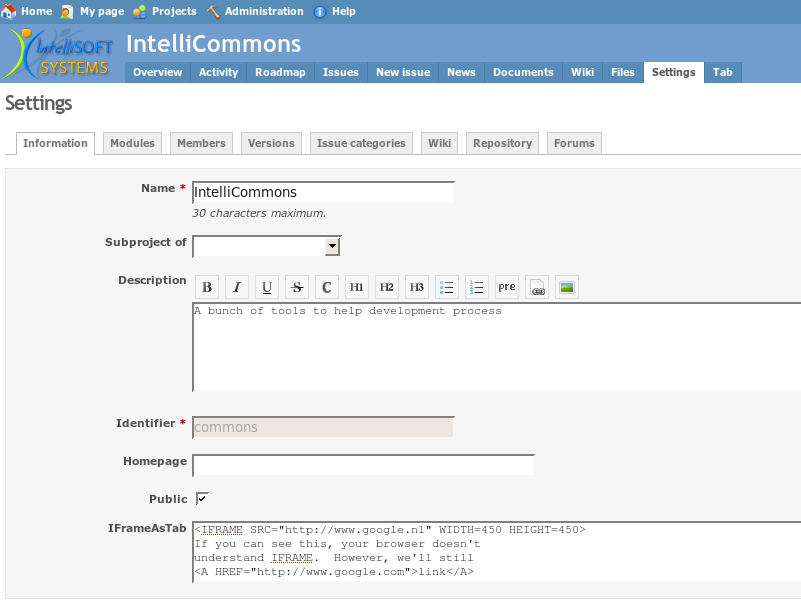Open the Subproject of dropdown
Screen dimensions: 801x602
coord(267,246)
